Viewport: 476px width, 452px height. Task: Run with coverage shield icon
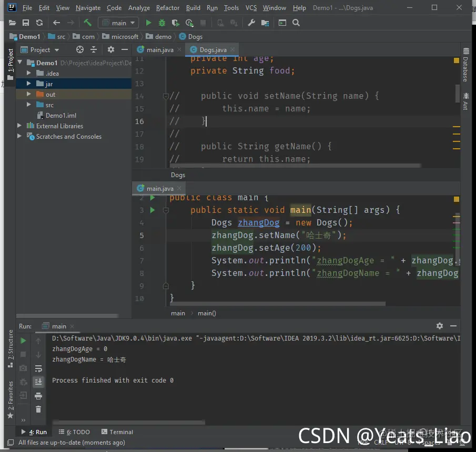click(176, 23)
